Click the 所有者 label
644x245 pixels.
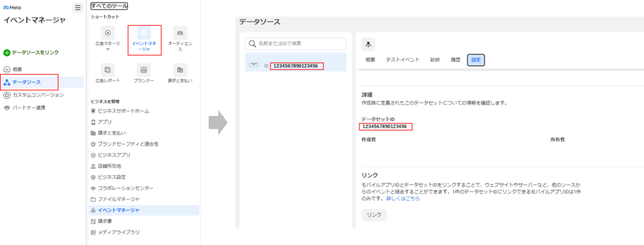click(x=557, y=139)
